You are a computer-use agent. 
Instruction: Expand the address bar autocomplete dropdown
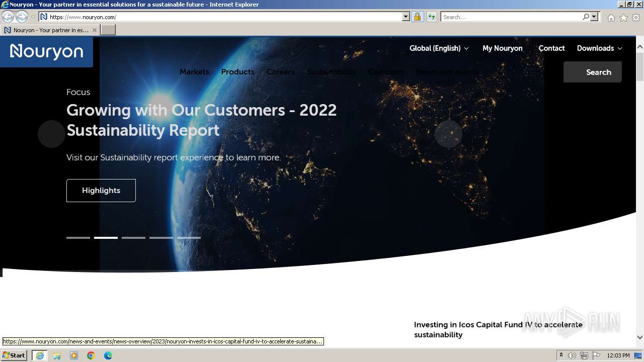[406, 17]
